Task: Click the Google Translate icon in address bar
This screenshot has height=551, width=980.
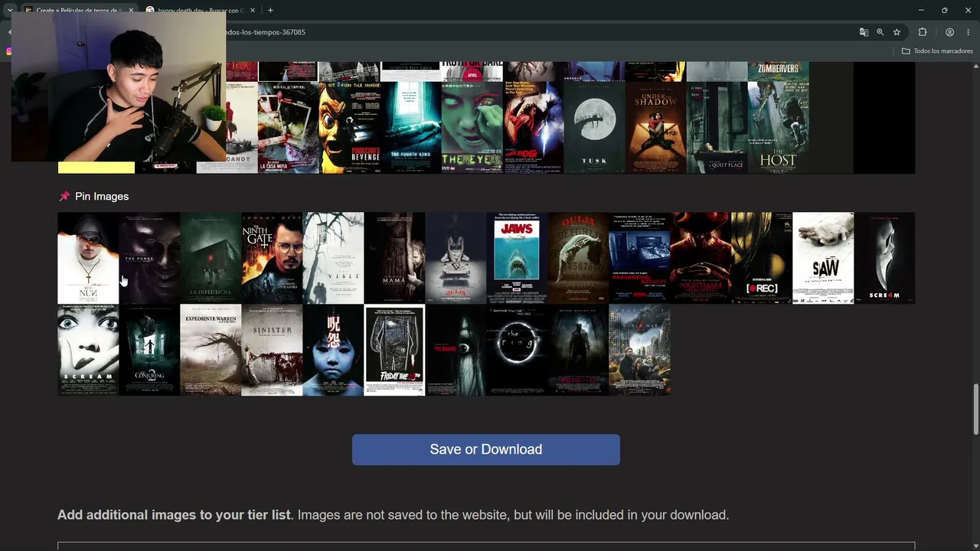Action: tap(864, 32)
